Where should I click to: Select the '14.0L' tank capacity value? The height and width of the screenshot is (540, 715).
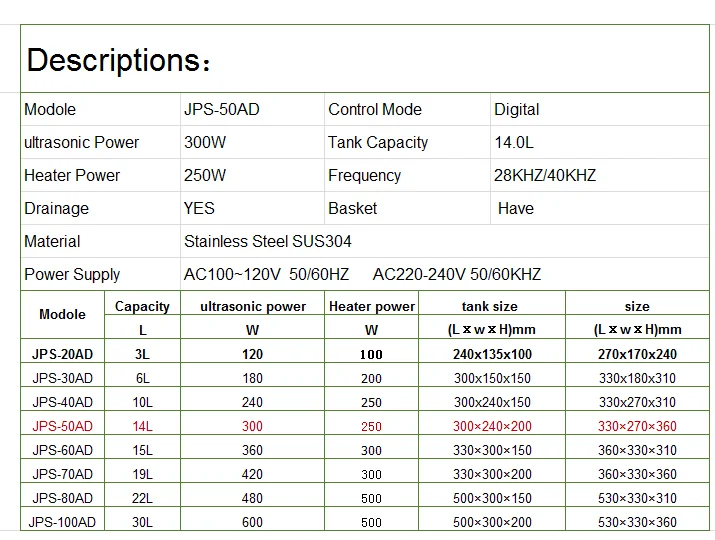click(x=514, y=143)
